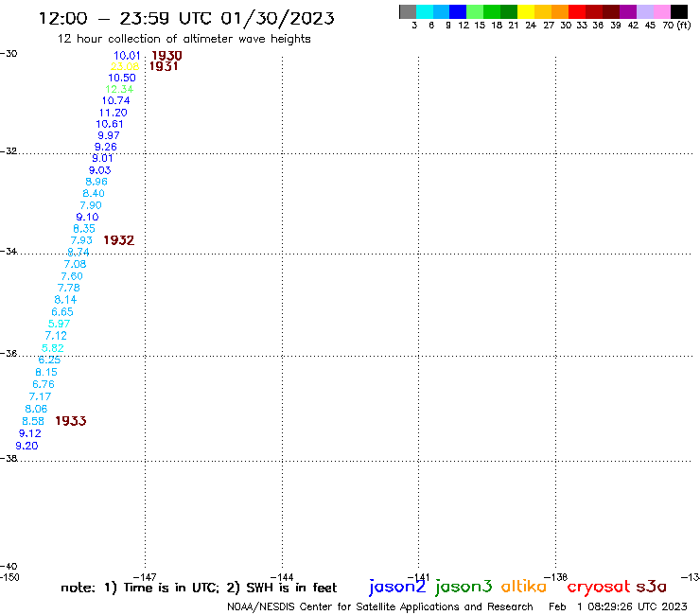Click the yellow wave height value 23.08
This screenshot has height=615, width=700.
point(125,66)
